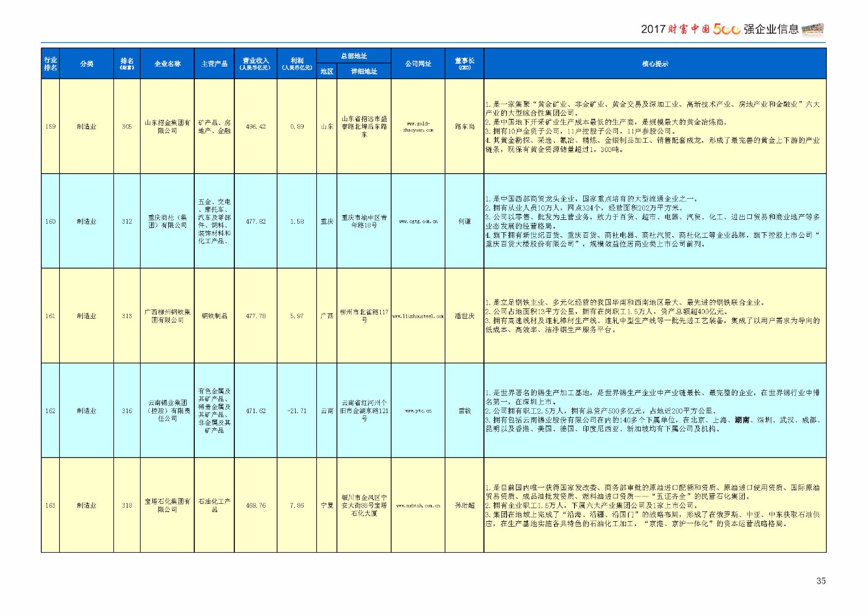Click the 行业排名 column header
This screenshot has width=868, height=614.
(x=50, y=64)
